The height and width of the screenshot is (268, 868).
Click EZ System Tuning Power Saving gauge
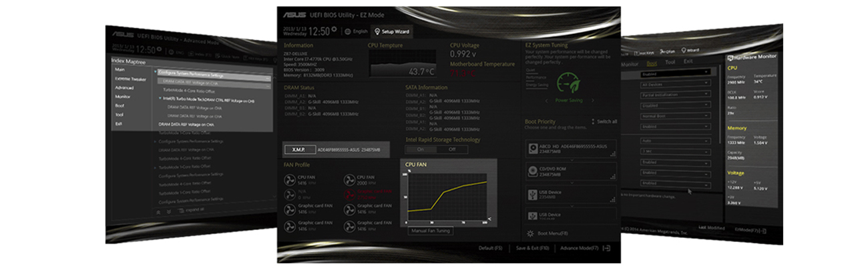tap(569, 82)
